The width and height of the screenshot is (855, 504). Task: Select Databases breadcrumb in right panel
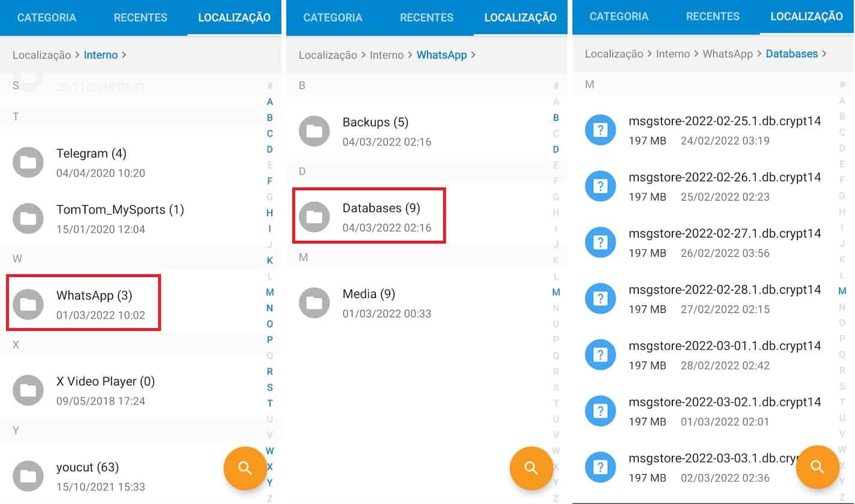coord(792,53)
